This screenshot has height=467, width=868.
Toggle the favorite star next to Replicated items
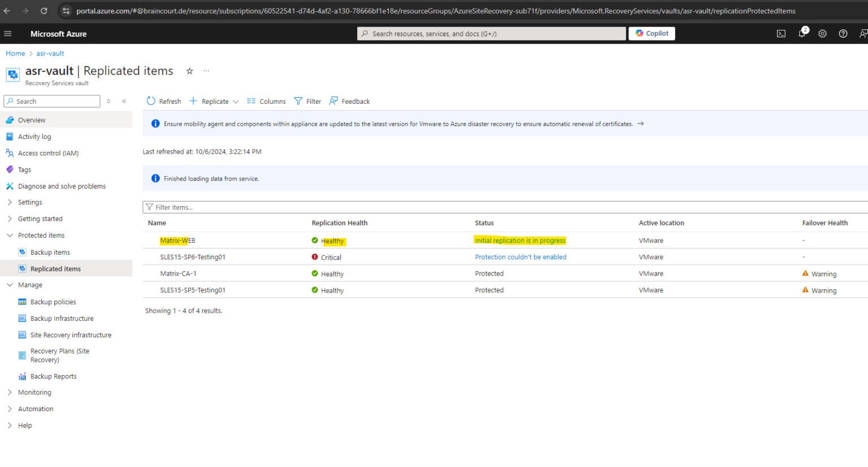click(x=189, y=71)
